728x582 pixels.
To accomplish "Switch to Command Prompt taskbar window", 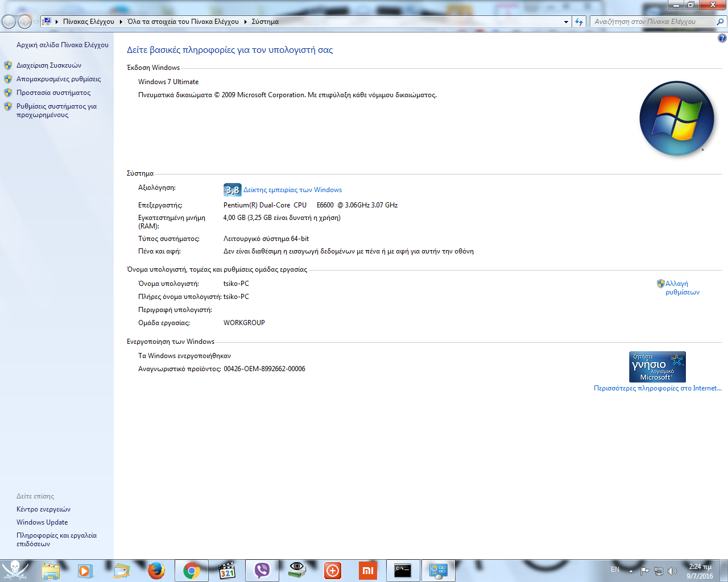I will 403,571.
